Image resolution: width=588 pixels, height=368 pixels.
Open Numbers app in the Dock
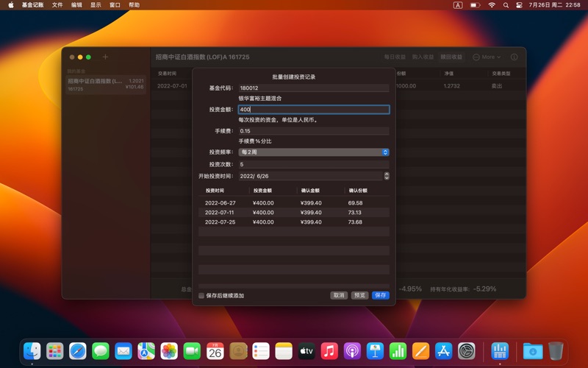pyautogui.click(x=398, y=351)
